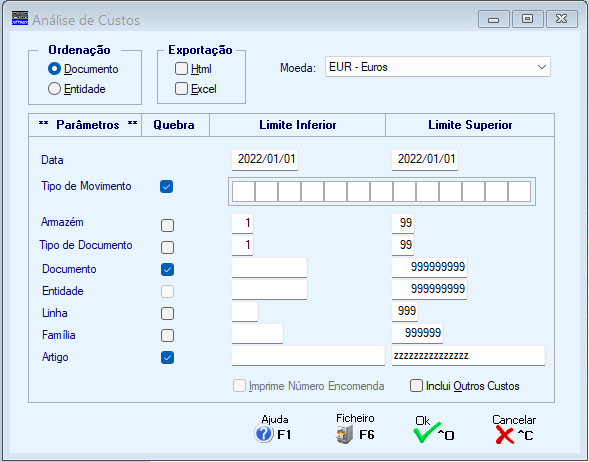Click the Ajuda help question-mark icon
This screenshot has width=589, height=462.
pos(264,434)
